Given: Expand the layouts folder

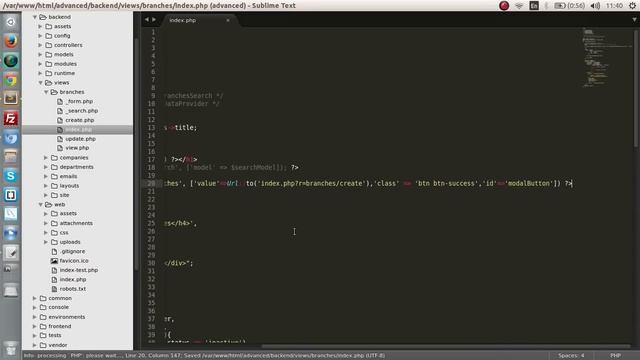Looking at the screenshot, I should (46, 186).
